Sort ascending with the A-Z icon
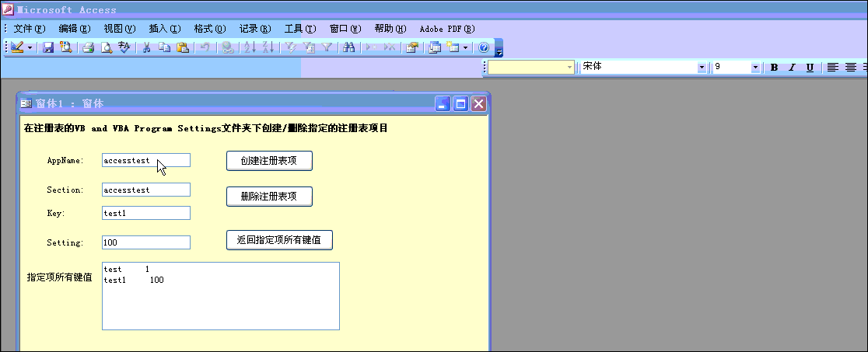Image resolution: width=868 pixels, height=352 pixels. click(250, 47)
